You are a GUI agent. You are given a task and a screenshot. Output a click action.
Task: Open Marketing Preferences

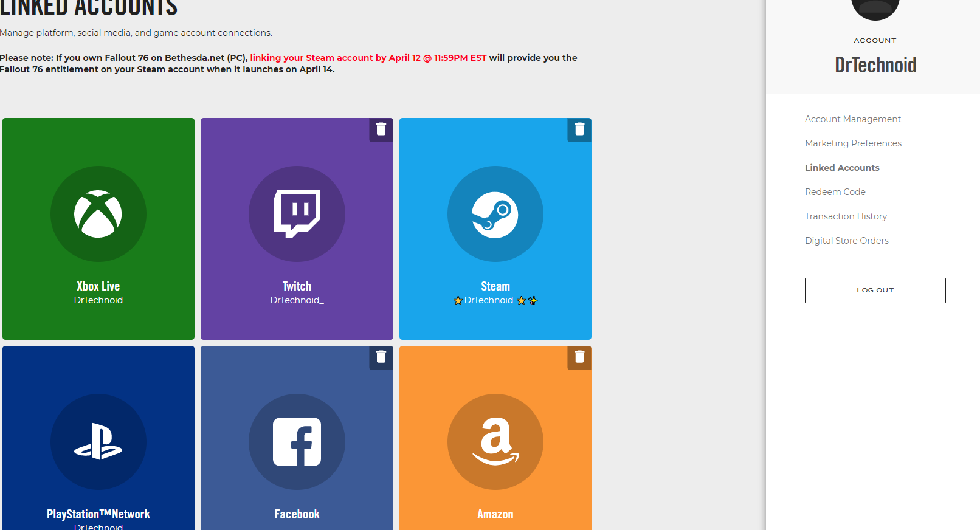pos(854,143)
